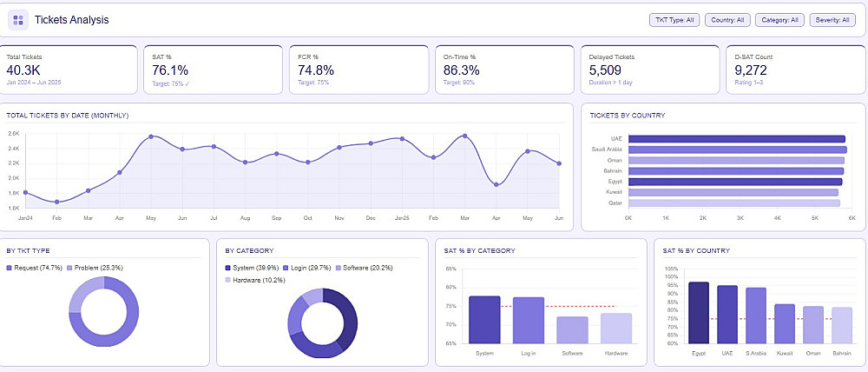Screen dimensions: 868x372
Task: Select the SAT % 76.1% card
Action: [214, 70]
